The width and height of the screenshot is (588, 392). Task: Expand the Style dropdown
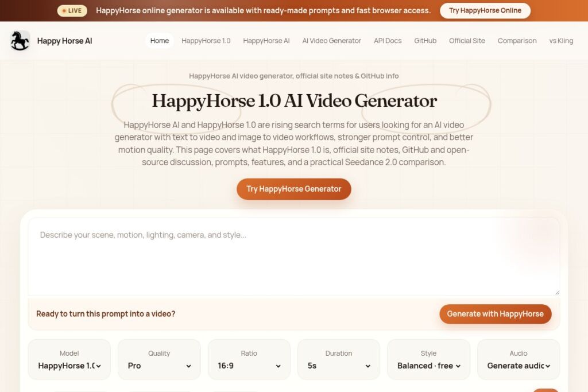[x=428, y=366]
